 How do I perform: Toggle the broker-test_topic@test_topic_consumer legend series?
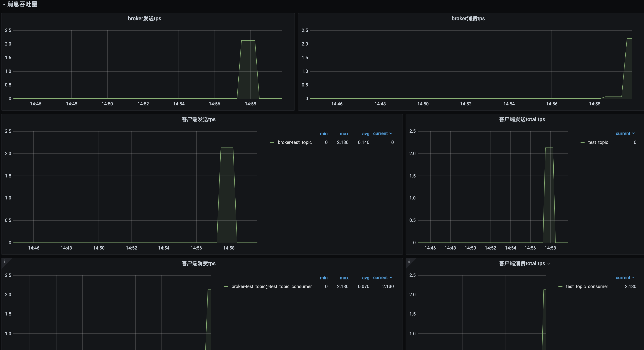click(x=272, y=286)
